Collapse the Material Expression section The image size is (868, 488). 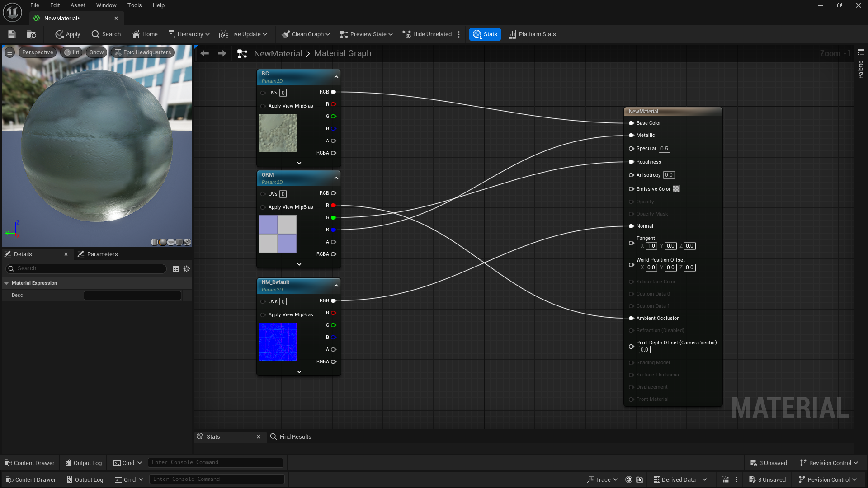click(x=6, y=283)
